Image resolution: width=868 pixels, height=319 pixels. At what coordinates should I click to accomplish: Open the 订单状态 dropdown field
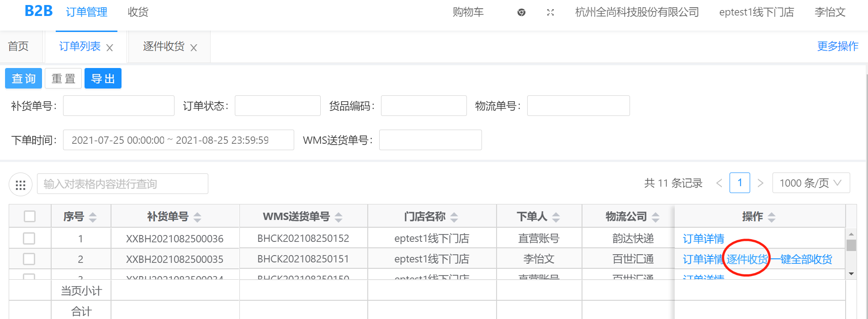(277, 105)
